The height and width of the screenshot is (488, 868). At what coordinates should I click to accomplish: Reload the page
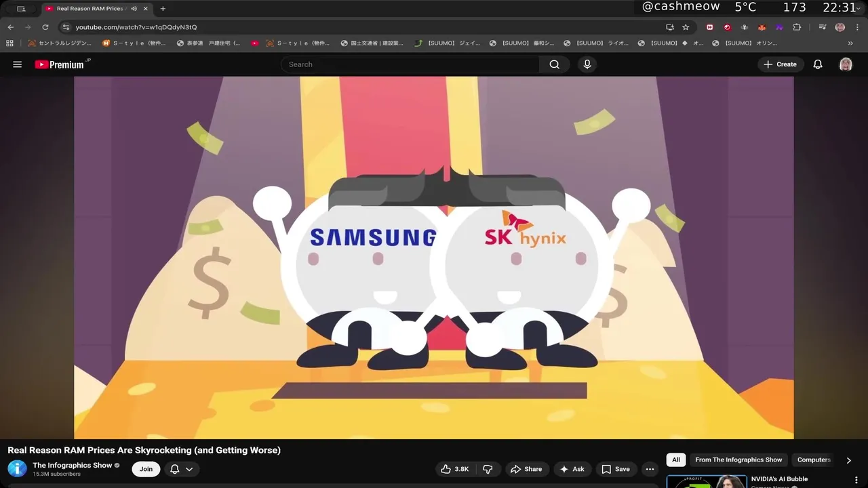click(45, 27)
